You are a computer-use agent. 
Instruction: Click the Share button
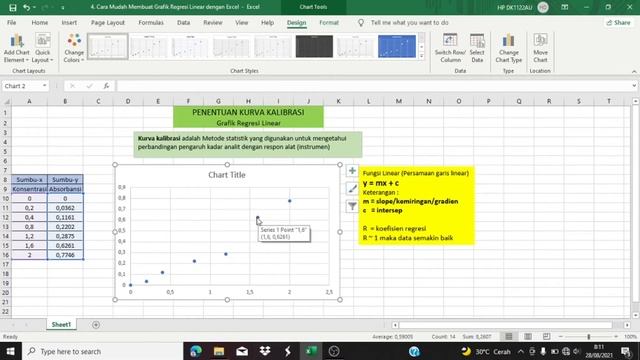coord(619,23)
